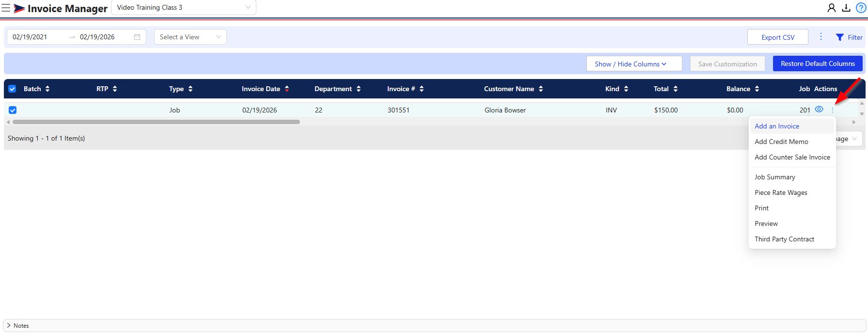Open the Filter funnel icon
Viewport: 868px width, 334px height.
click(x=840, y=37)
